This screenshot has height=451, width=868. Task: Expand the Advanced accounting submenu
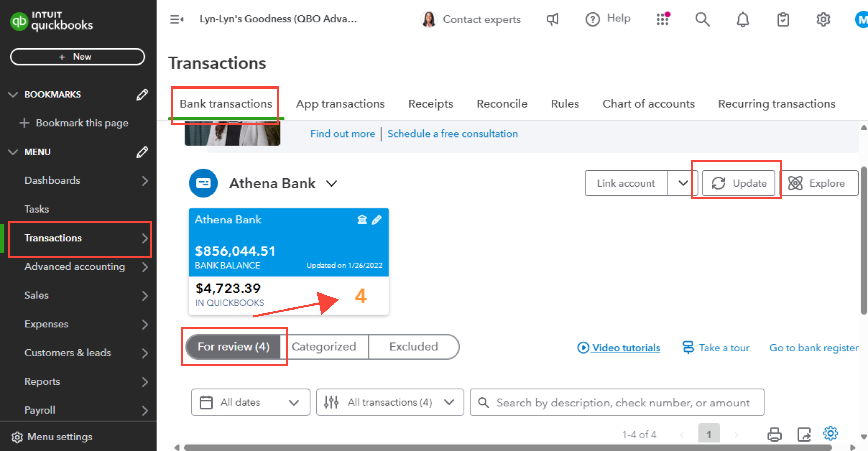tap(145, 267)
